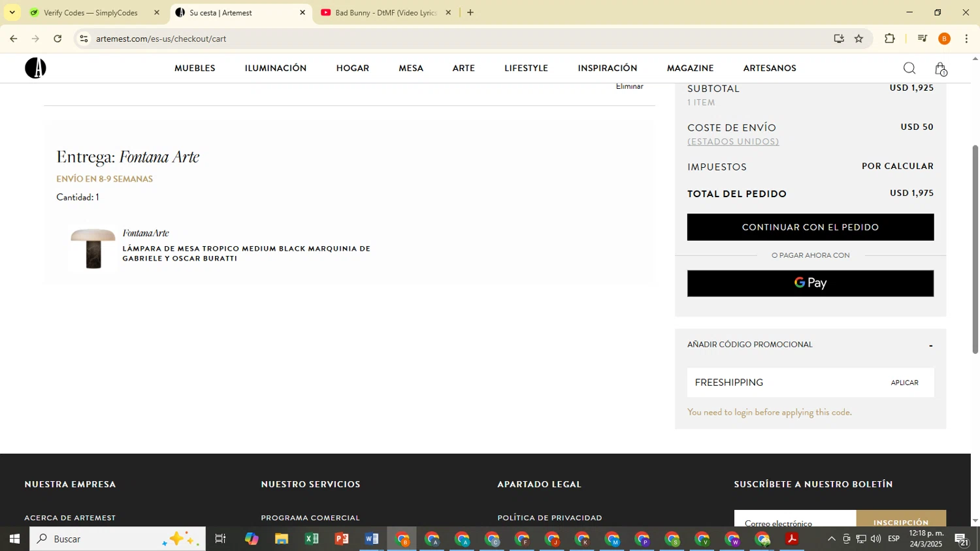The width and height of the screenshot is (980, 551).
Task: Reload the current page
Action: [57, 39]
